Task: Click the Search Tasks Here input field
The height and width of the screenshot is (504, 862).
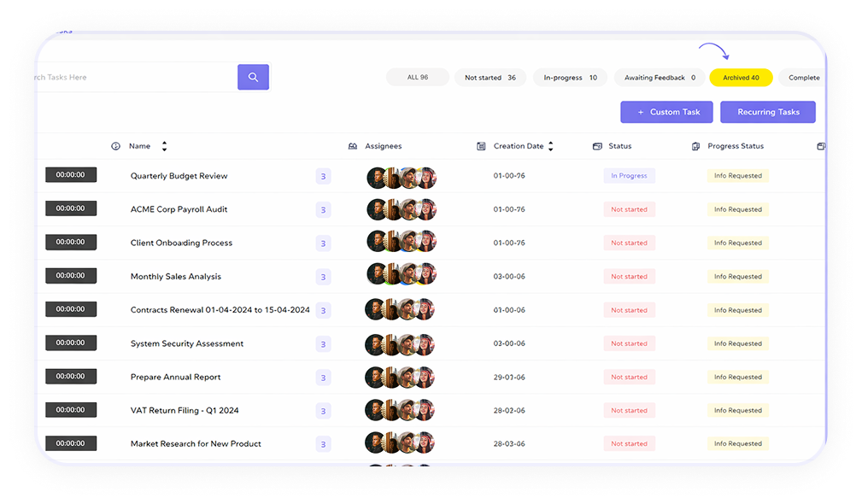Action: pos(137,77)
